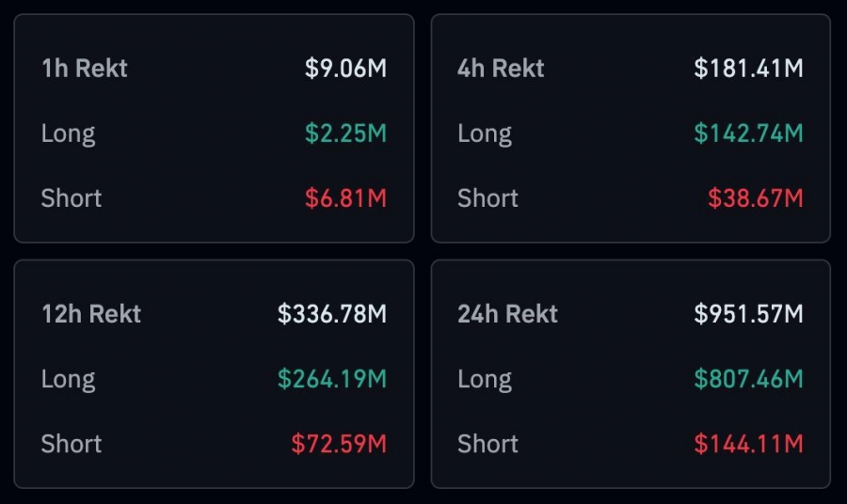The width and height of the screenshot is (847, 504).
Task: Click the 1h Long amount $2.25M
Action: click(x=345, y=134)
